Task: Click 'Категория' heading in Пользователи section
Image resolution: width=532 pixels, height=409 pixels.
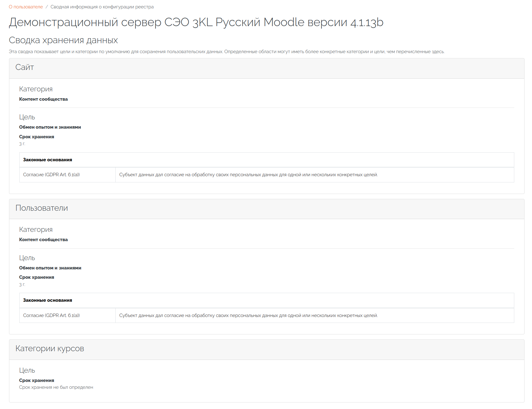Action: tap(36, 230)
